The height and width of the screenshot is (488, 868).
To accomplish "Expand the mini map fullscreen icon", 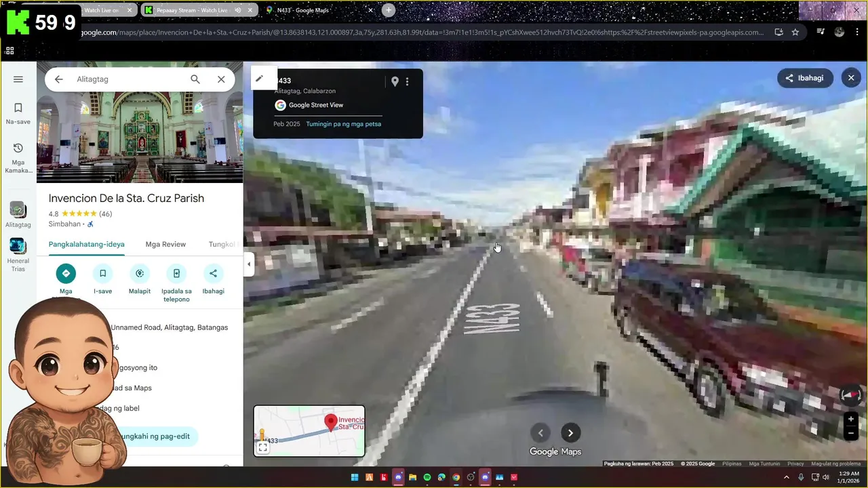I will (263, 448).
